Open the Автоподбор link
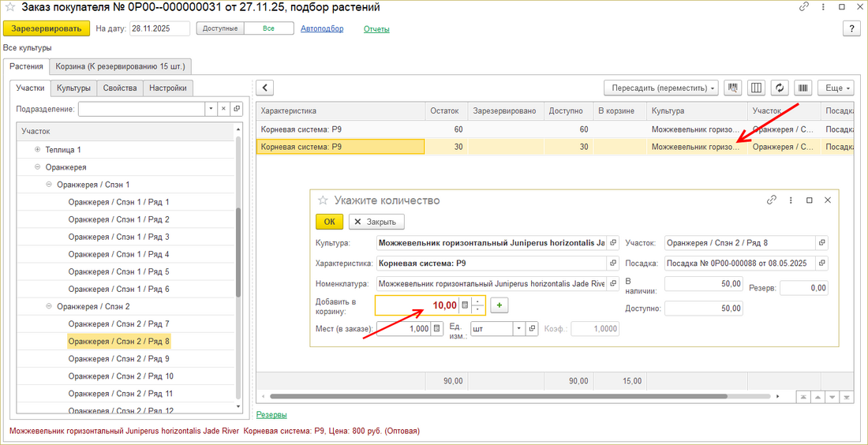 coord(322,28)
